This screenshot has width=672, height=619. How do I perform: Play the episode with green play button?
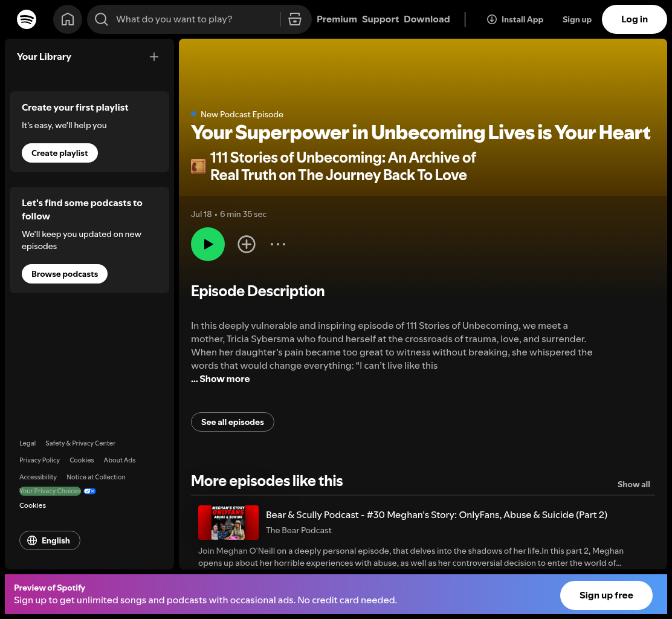[208, 244]
